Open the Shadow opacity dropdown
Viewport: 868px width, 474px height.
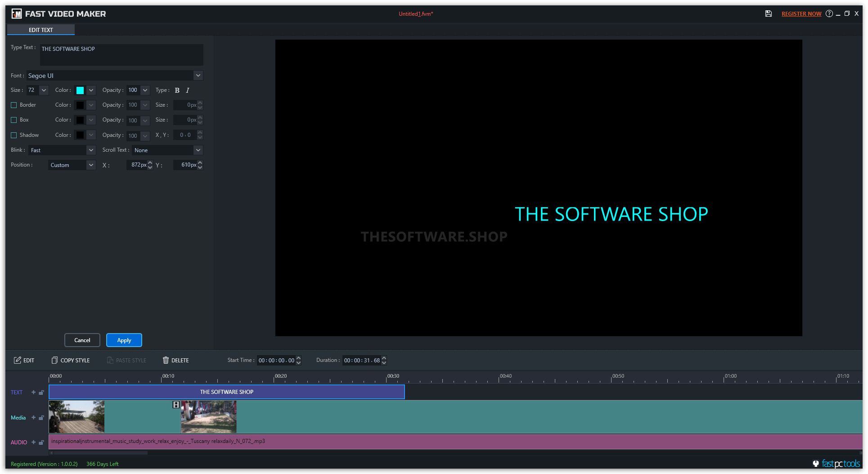[145, 135]
